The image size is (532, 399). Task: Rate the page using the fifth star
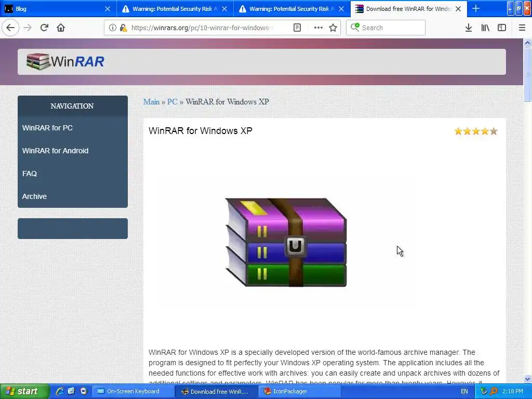(494, 131)
